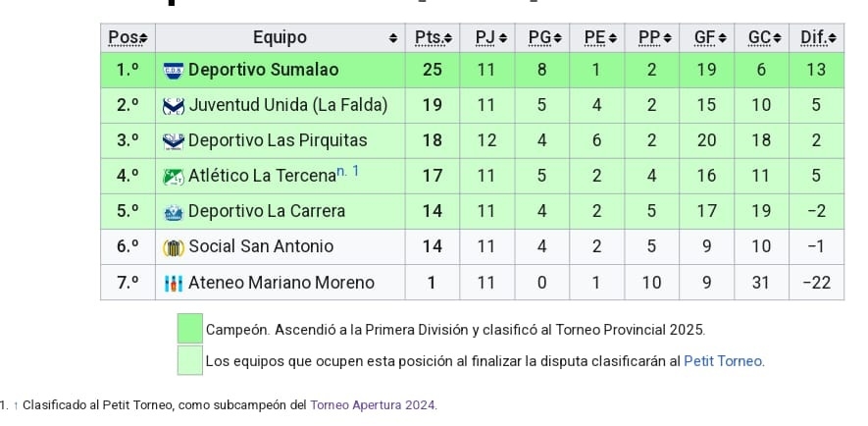Click the Deportivo La Carrera crest icon
Viewport: 868px width, 426px height.
[174, 212]
